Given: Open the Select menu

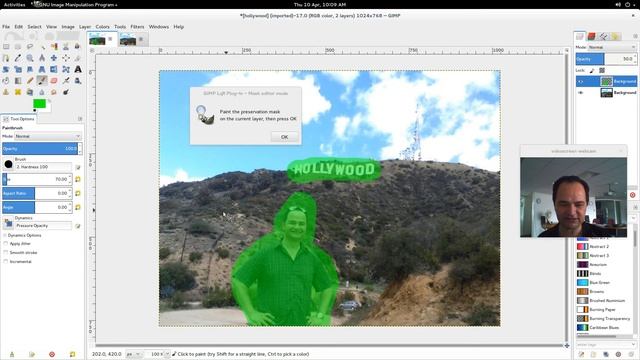Looking at the screenshot, I should 34,27.
